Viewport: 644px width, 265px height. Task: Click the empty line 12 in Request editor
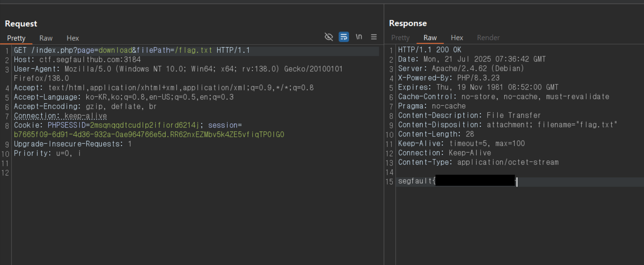click(x=195, y=173)
